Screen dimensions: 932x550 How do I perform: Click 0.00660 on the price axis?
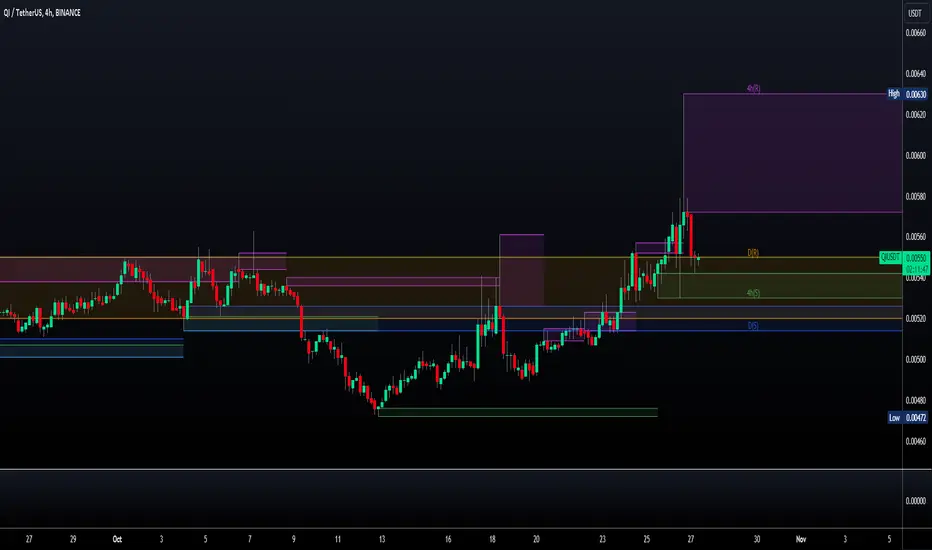pyautogui.click(x=915, y=33)
